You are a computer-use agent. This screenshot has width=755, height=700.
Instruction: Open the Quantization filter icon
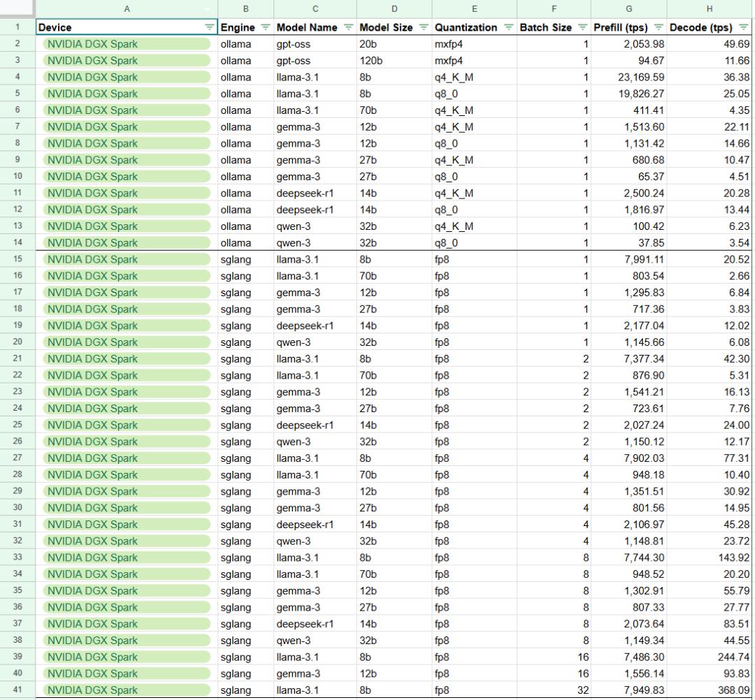pyautogui.click(x=508, y=28)
